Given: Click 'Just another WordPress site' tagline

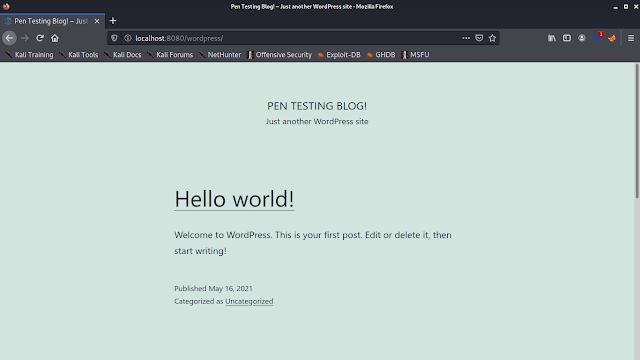Looking at the screenshot, I should click(317, 121).
